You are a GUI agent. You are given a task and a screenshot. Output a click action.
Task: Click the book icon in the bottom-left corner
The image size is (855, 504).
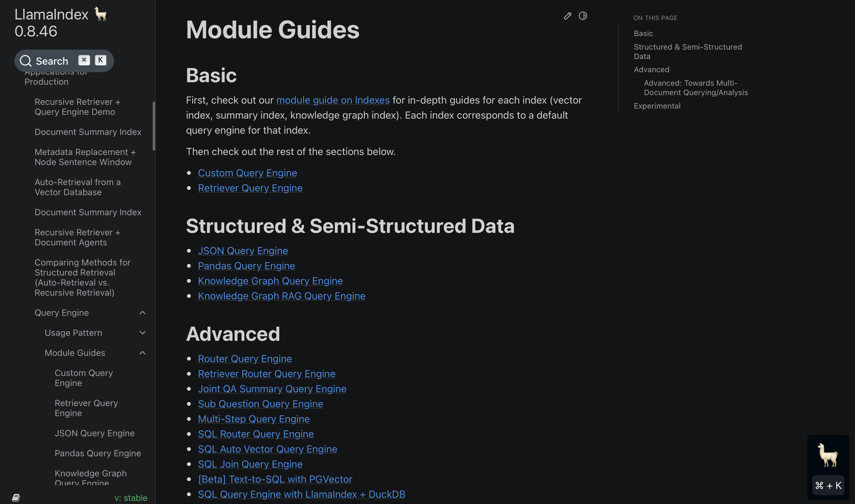(x=16, y=497)
